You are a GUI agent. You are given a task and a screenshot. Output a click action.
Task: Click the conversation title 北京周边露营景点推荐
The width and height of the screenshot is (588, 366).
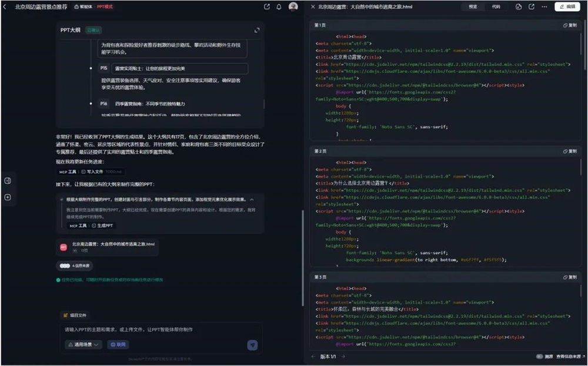pos(41,6)
